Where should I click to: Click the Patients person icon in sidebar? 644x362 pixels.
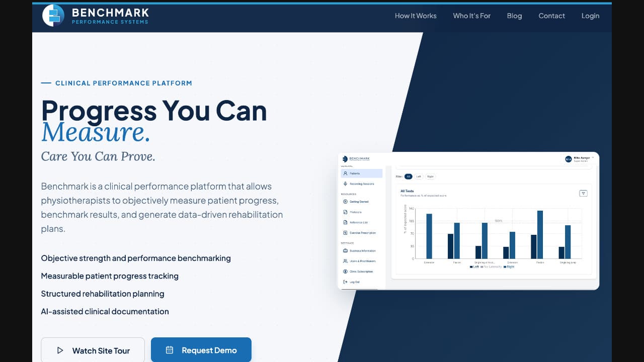[345, 173]
